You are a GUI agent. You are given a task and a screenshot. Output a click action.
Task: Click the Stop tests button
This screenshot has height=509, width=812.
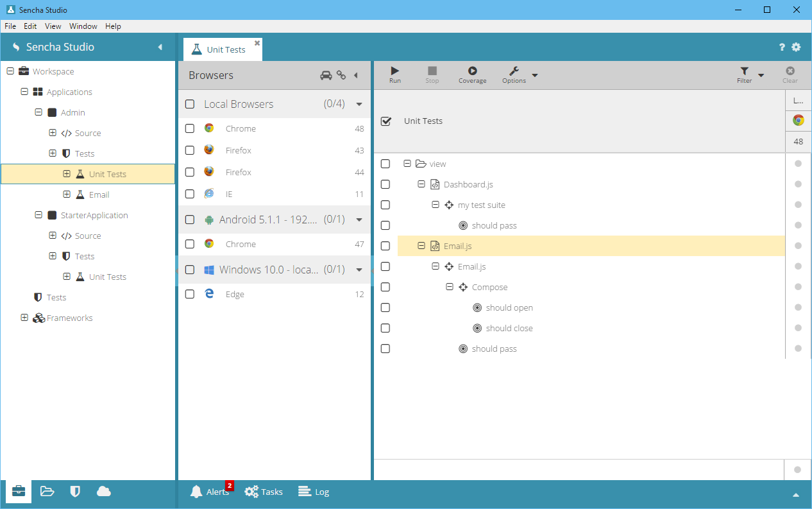[x=432, y=74]
